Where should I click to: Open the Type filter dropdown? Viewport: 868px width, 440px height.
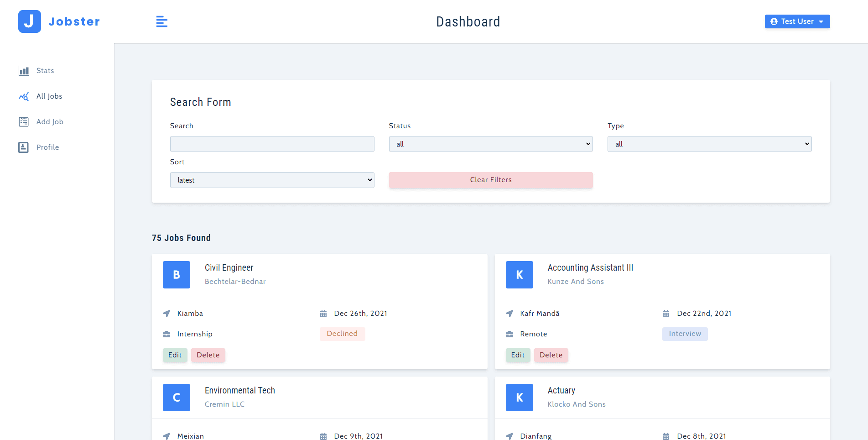(709, 144)
